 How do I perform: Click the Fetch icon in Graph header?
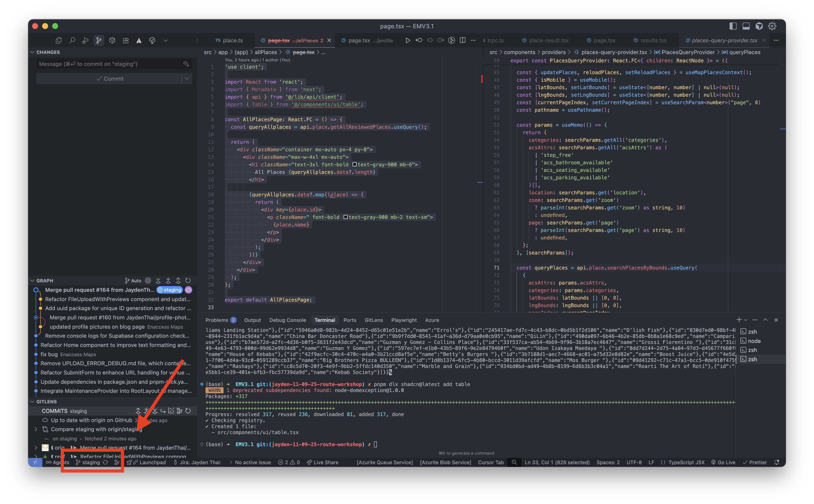(158, 281)
